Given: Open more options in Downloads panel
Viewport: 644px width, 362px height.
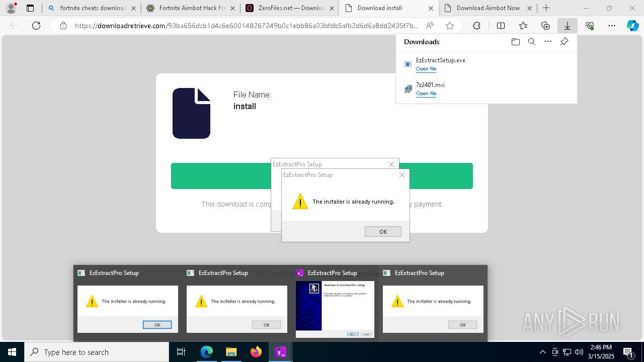Looking at the screenshot, I should tap(548, 42).
